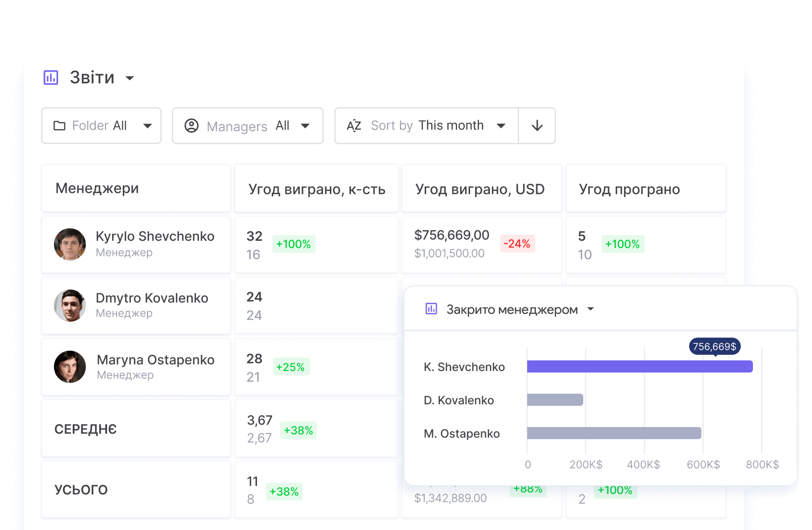Click the reports chart icon beside Звіти
Viewport: 812px width, 530px height.
click(51, 78)
